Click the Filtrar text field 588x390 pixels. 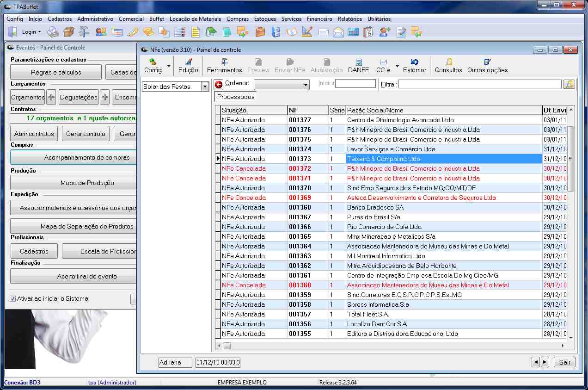(479, 84)
